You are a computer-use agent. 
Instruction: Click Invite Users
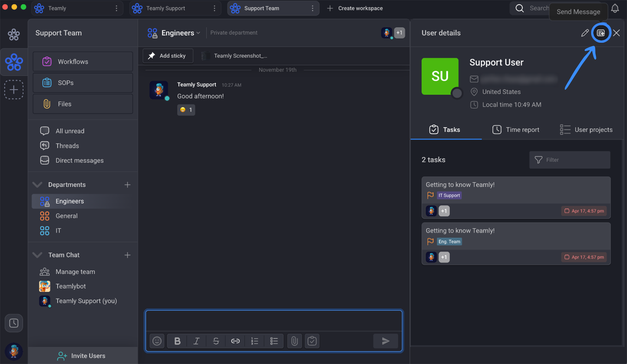pyautogui.click(x=81, y=356)
